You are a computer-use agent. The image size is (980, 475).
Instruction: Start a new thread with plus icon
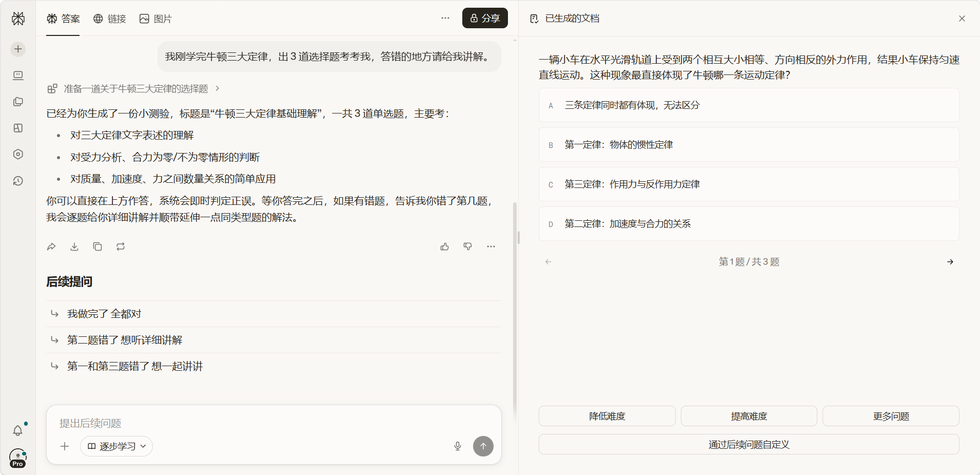pyautogui.click(x=18, y=49)
